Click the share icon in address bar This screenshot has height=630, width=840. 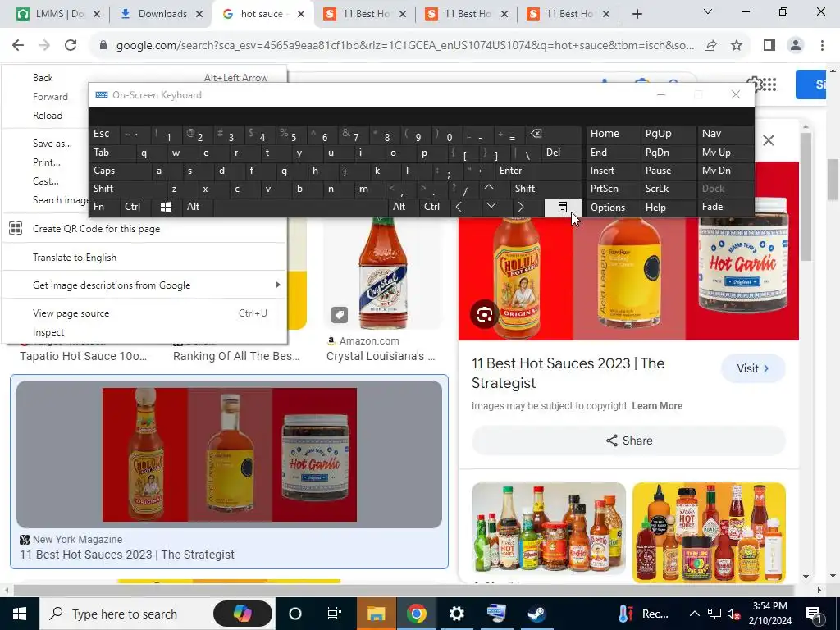tap(710, 46)
